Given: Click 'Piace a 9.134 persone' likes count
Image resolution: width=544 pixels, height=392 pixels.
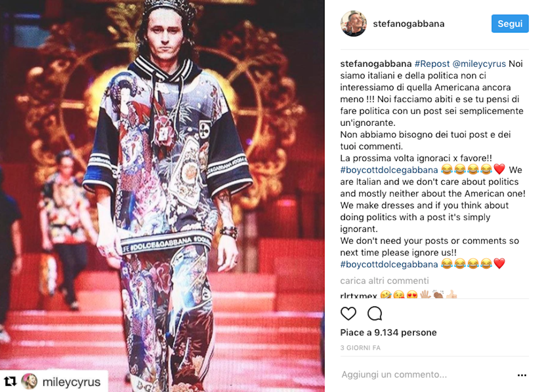Looking at the screenshot, I should (x=388, y=333).
